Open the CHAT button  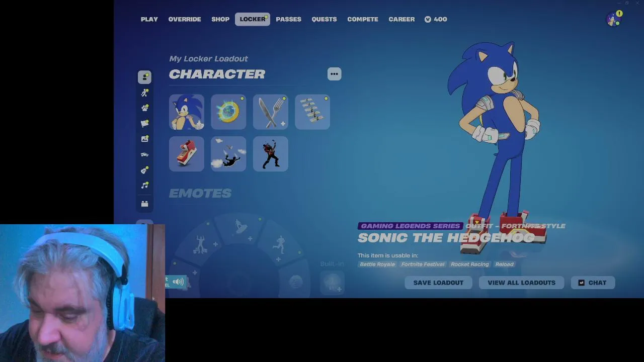(x=593, y=283)
